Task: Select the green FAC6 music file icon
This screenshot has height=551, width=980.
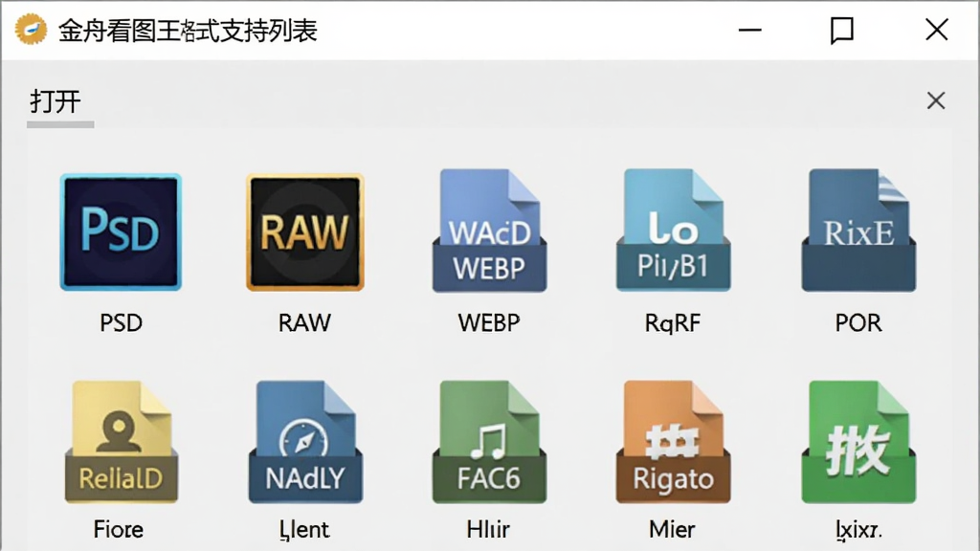Action: [489, 442]
